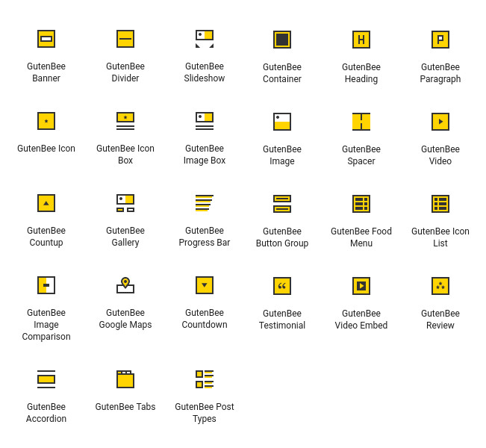
Task: Click the GutenBee Review stars icon
Action: (440, 286)
